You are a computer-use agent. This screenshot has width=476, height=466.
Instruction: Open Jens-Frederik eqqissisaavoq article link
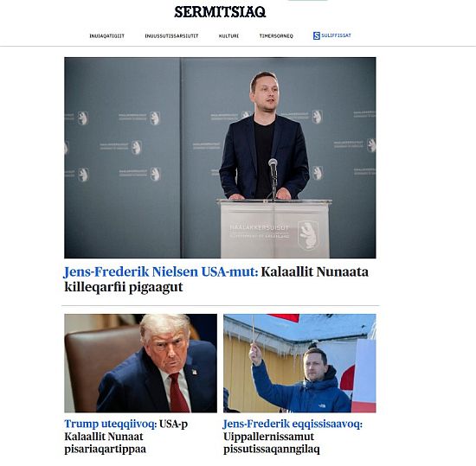point(293,424)
